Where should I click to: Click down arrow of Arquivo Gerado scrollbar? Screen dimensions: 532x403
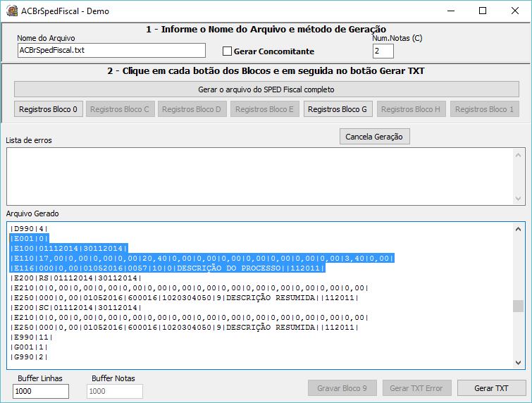tap(518, 363)
